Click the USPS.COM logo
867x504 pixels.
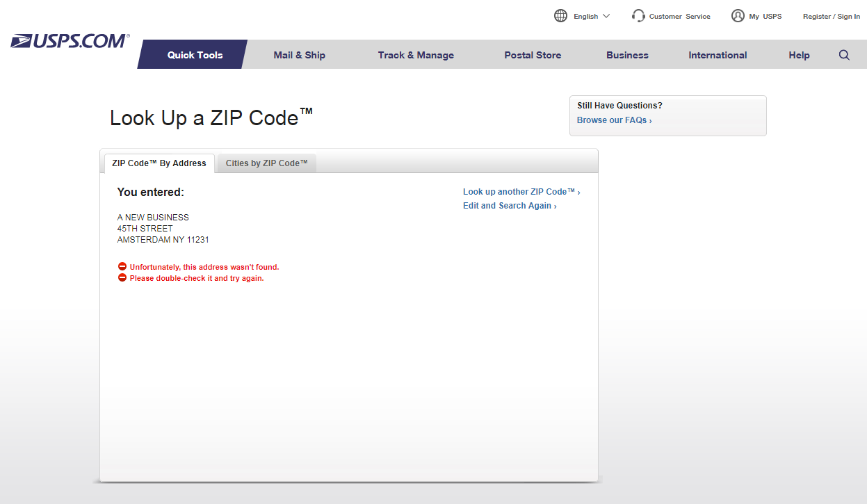click(x=70, y=42)
